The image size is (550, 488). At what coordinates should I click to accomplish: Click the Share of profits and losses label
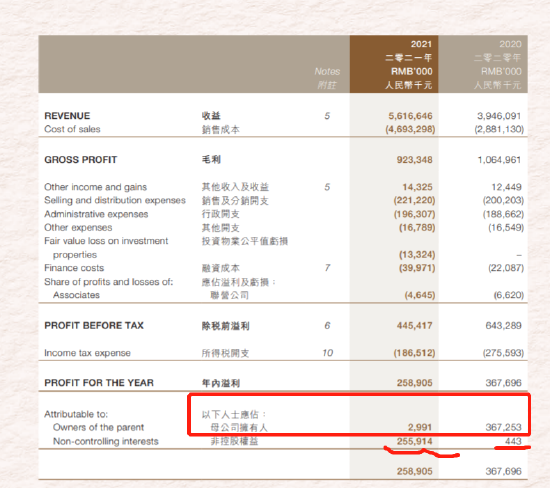tap(108, 282)
